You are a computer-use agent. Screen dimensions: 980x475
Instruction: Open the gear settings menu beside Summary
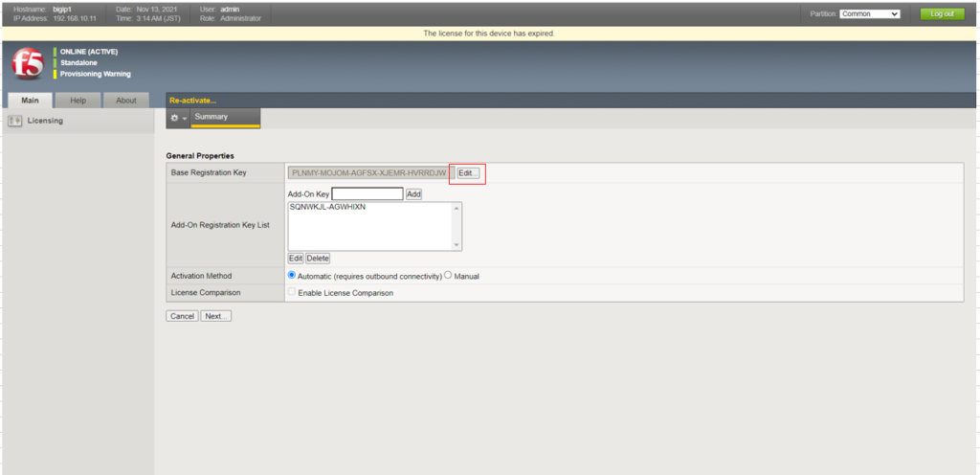pyautogui.click(x=177, y=118)
